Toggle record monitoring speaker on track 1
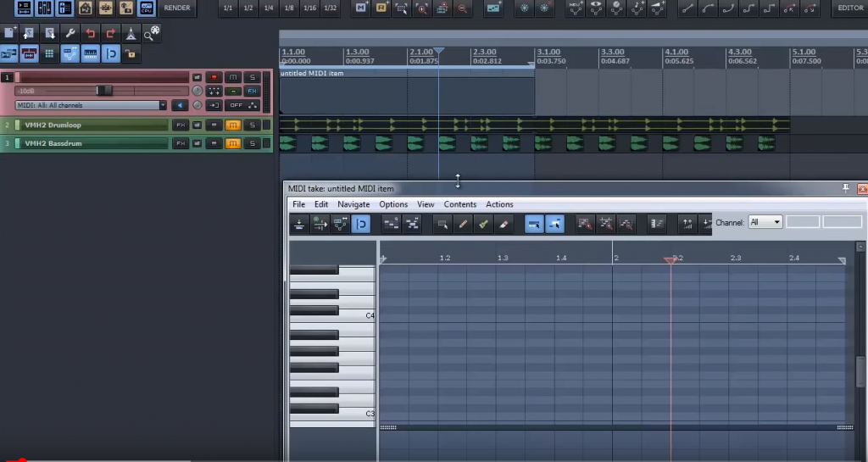 tap(180, 105)
